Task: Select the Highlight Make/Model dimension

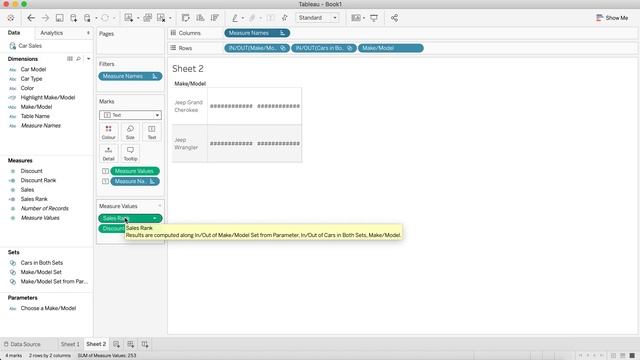Action: pyautogui.click(x=48, y=98)
